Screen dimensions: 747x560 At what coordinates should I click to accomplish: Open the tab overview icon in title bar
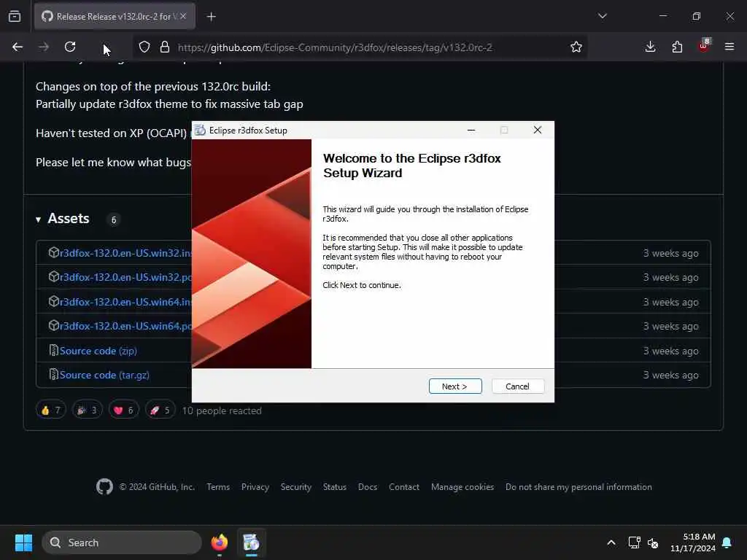point(15,17)
